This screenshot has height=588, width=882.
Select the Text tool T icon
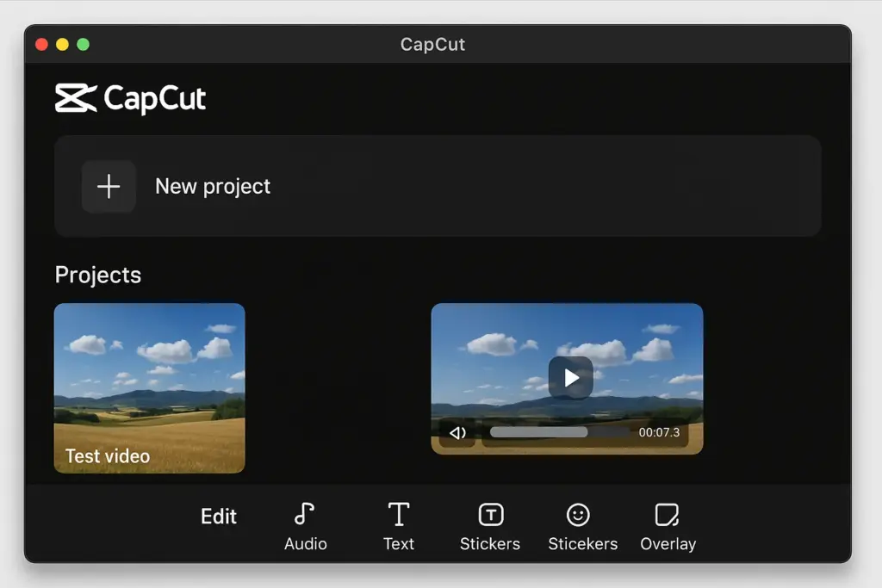(x=399, y=514)
